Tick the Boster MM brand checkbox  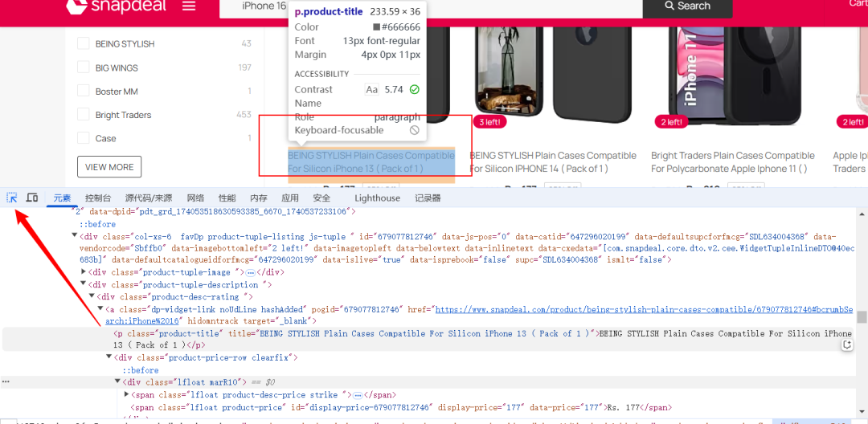(x=83, y=92)
